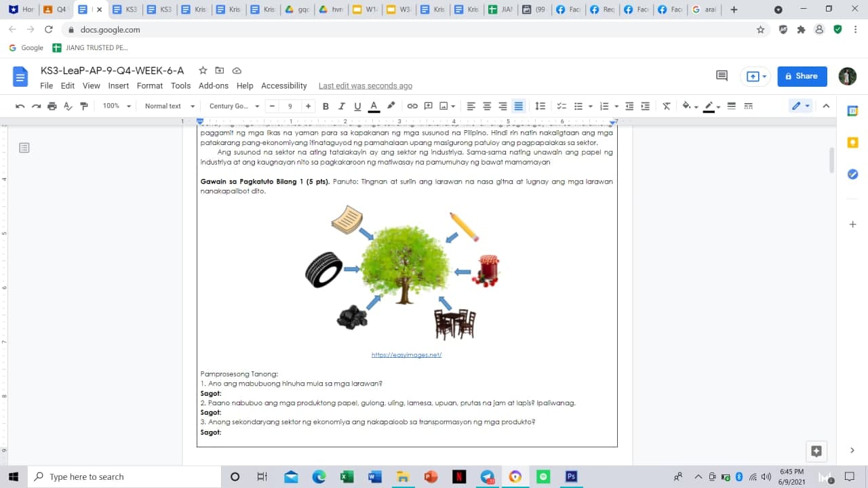Click the Explore button at bottom right
Screen dimensions: 868x488
click(x=816, y=451)
